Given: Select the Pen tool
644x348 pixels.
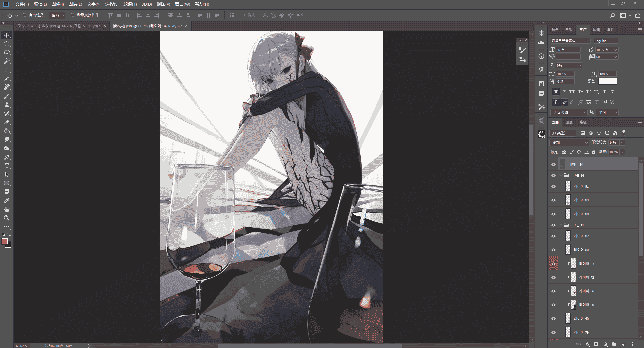Looking at the screenshot, I should (x=7, y=157).
